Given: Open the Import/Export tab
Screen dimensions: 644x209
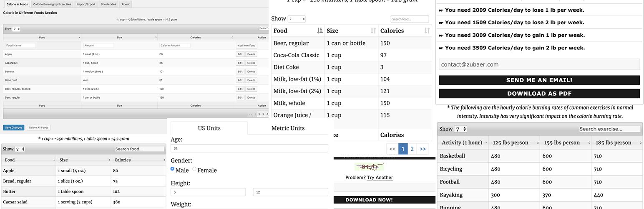Looking at the screenshot, I should (85, 4).
